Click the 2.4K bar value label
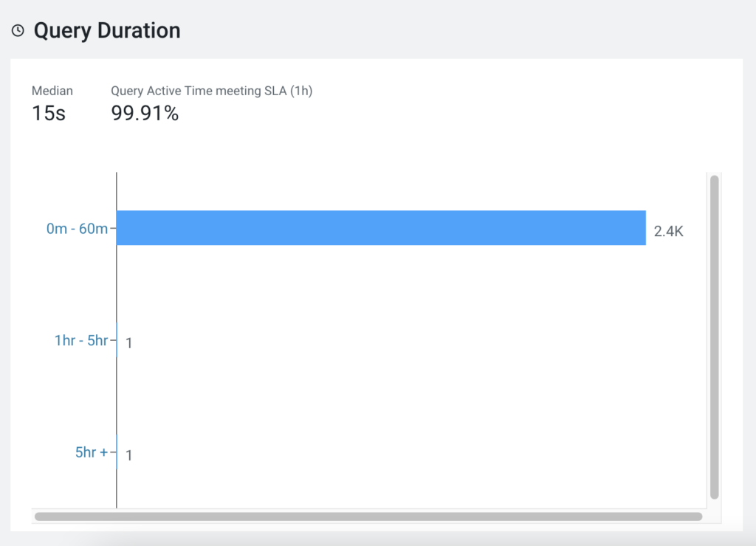756x546 pixels. tap(669, 231)
